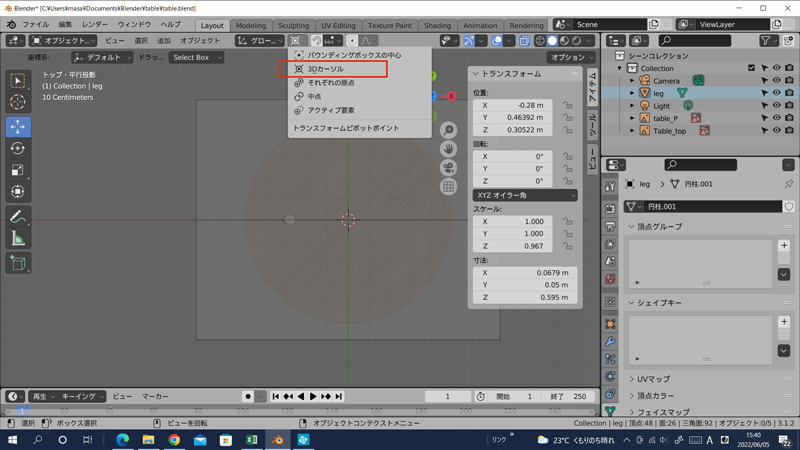Open the options dropdown in viewport header
This screenshot has height=450, width=800.
[x=571, y=57]
